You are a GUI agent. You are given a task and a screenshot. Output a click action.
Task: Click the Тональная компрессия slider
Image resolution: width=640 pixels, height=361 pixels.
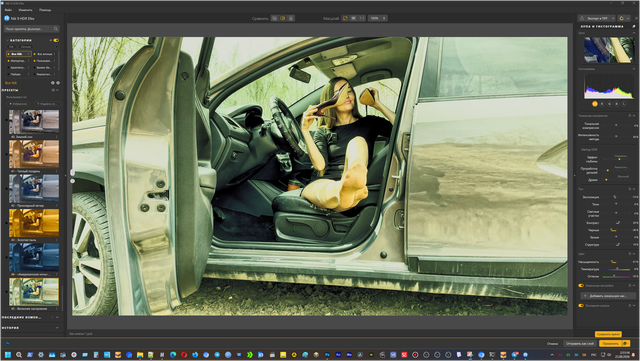coord(616,125)
